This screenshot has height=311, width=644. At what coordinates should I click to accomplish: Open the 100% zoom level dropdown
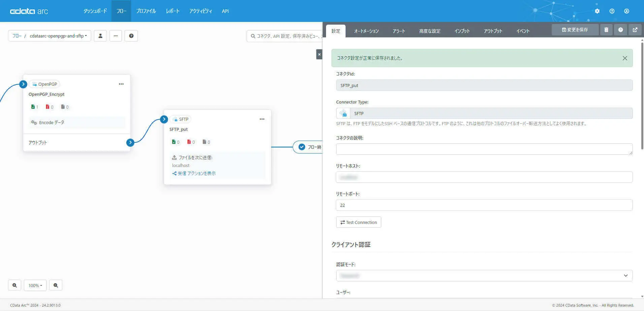pyautogui.click(x=35, y=285)
